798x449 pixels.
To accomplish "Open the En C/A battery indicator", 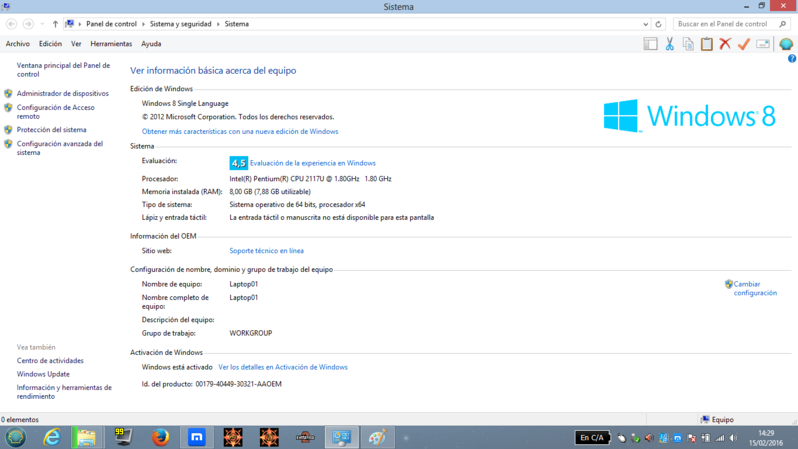I will click(592, 437).
